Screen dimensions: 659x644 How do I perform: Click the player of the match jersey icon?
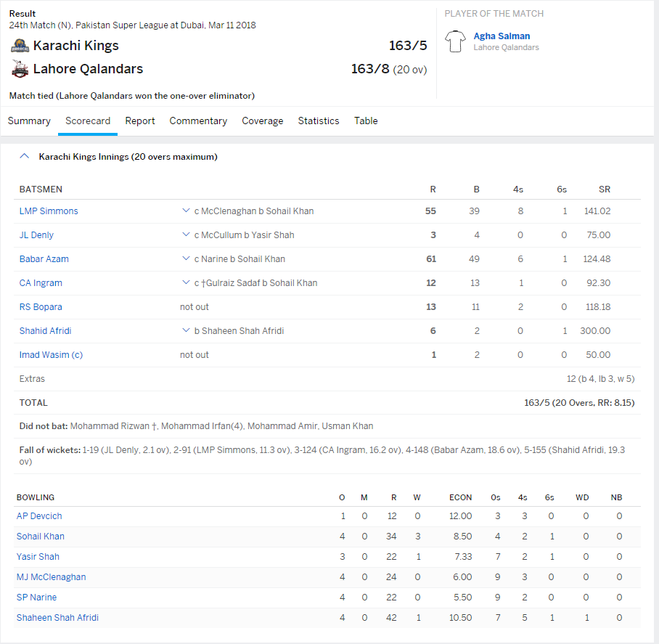(x=456, y=41)
